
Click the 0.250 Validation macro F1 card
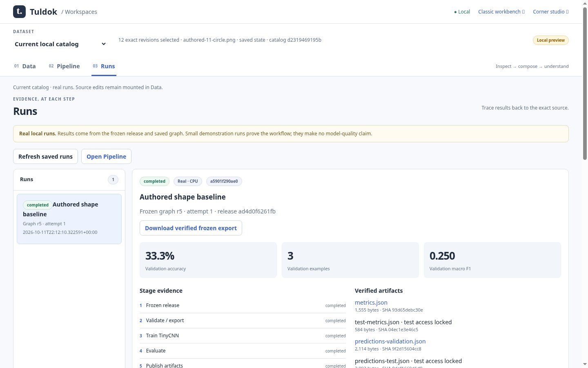pyautogui.click(x=492, y=260)
